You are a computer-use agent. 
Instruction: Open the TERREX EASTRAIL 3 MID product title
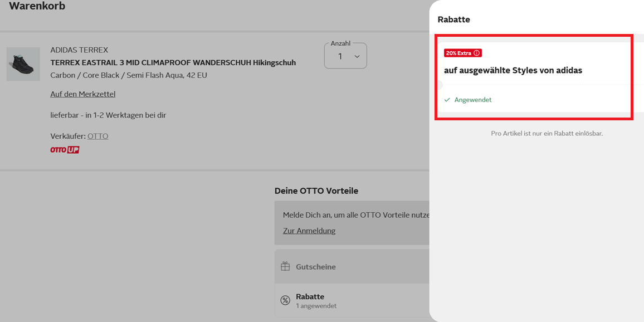point(173,62)
